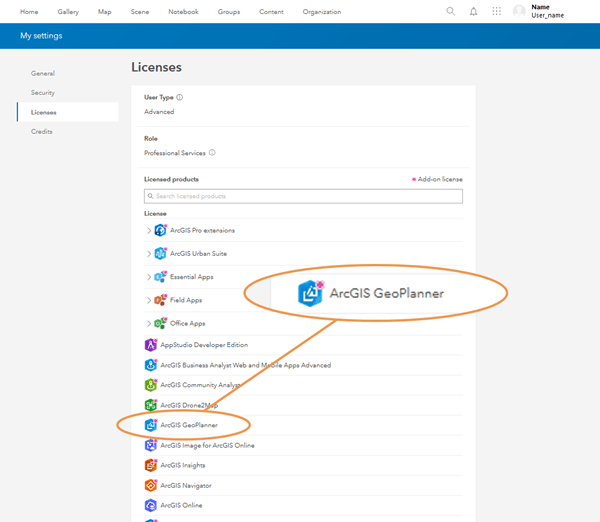Open the app launcher grid icon
Screen dimensions: 600x522
[496, 11]
